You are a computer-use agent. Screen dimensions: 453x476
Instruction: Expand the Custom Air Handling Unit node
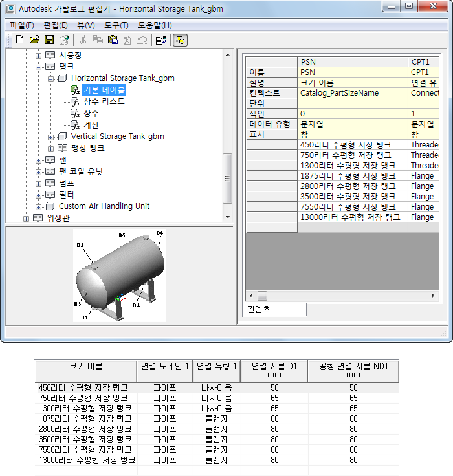coord(38,208)
